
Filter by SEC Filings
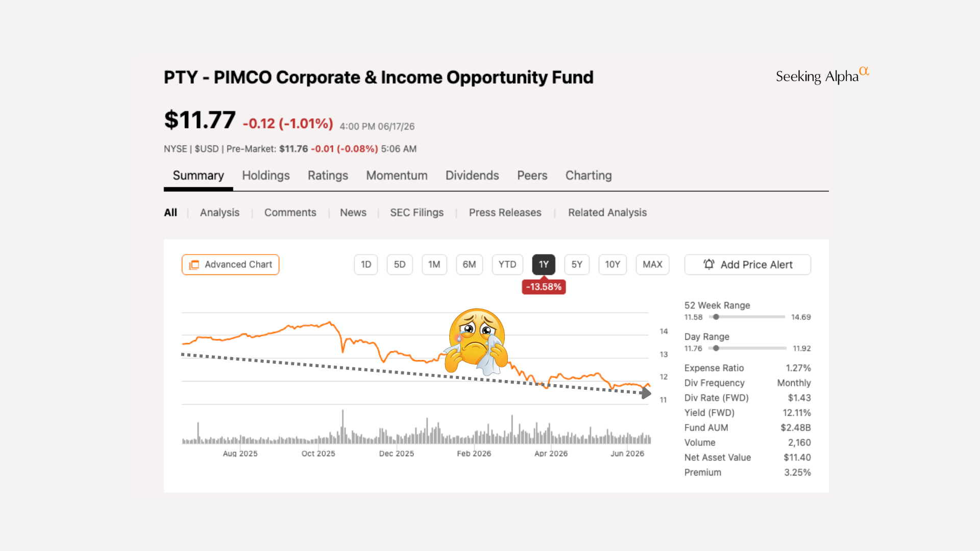[x=416, y=212]
